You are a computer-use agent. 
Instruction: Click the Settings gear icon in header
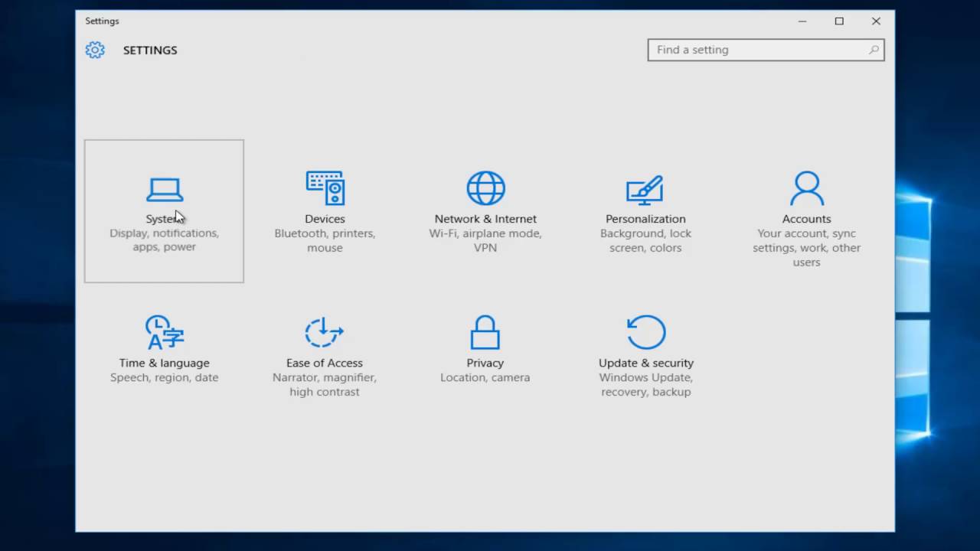(95, 50)
